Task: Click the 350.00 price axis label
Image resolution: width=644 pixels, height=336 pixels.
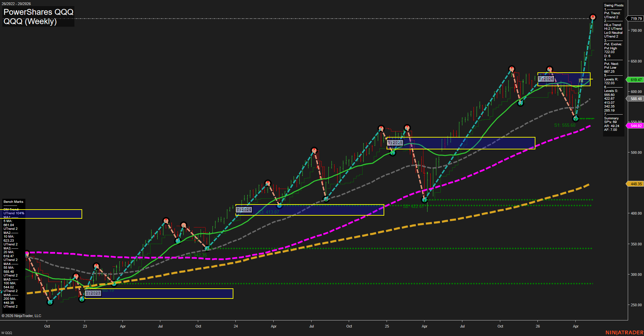Action: 636,244
